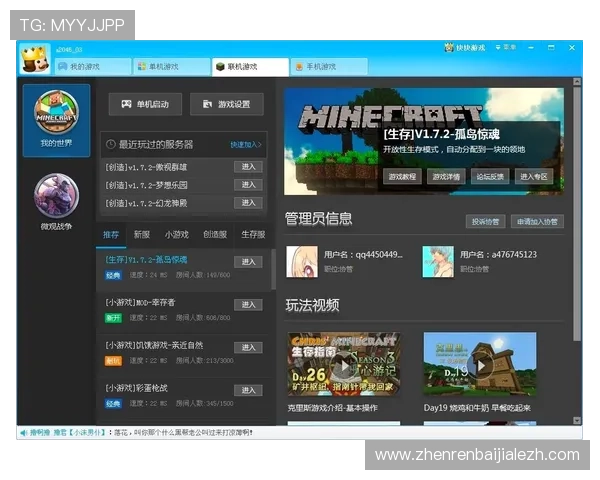Switch to the 单机游戏 tab
This screenshot has height=480, width=600.
[171, 67]
